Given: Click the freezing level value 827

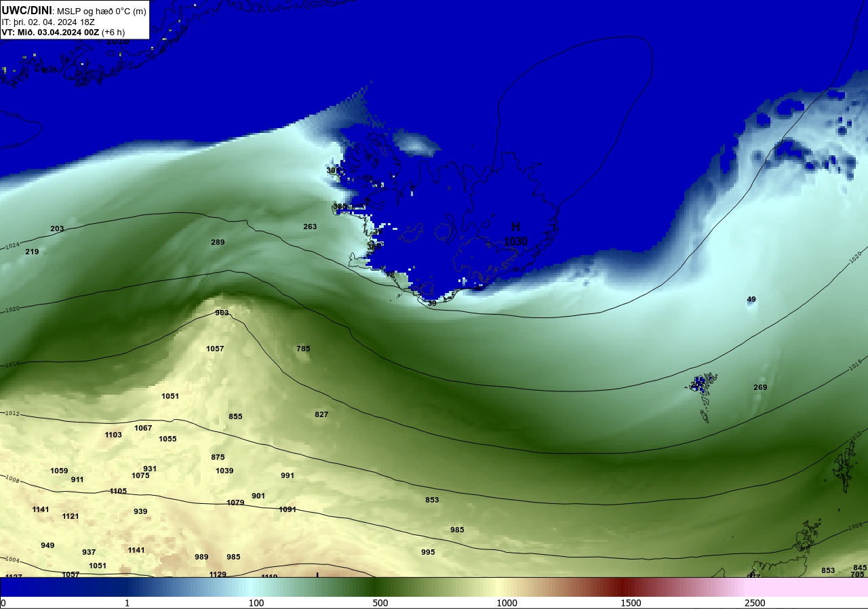Looking at the screenshot, I should [321, 414].
